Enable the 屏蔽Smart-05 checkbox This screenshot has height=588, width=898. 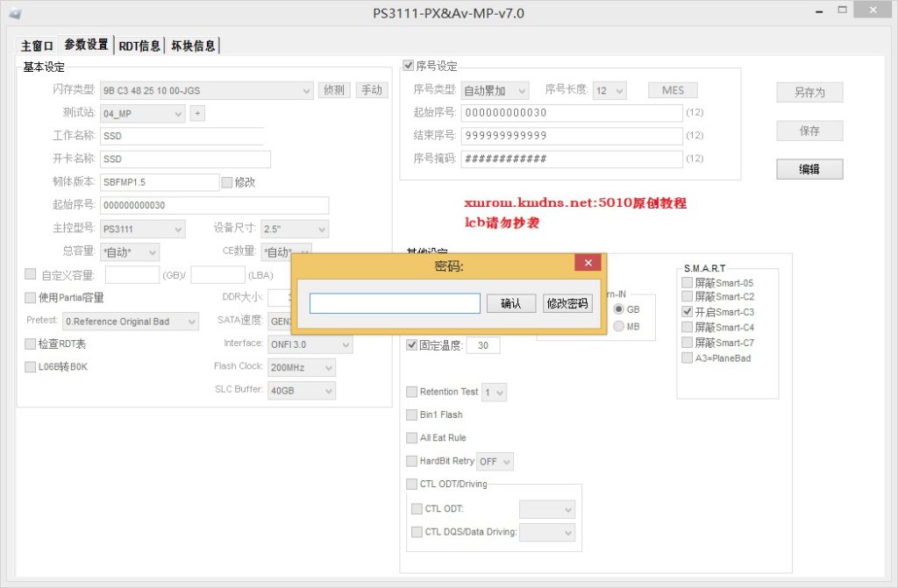pyautogui.click(x=688, y=283)
